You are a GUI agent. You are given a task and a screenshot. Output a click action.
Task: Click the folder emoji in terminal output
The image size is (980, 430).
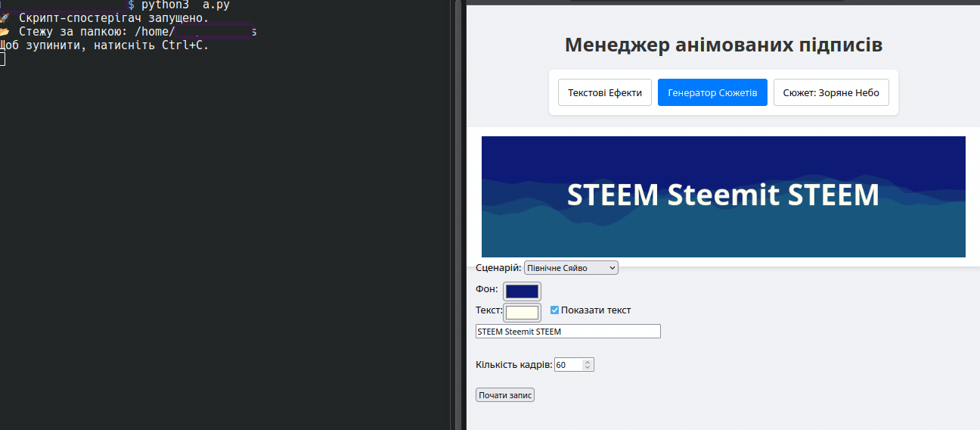click(x=5, y=32)
